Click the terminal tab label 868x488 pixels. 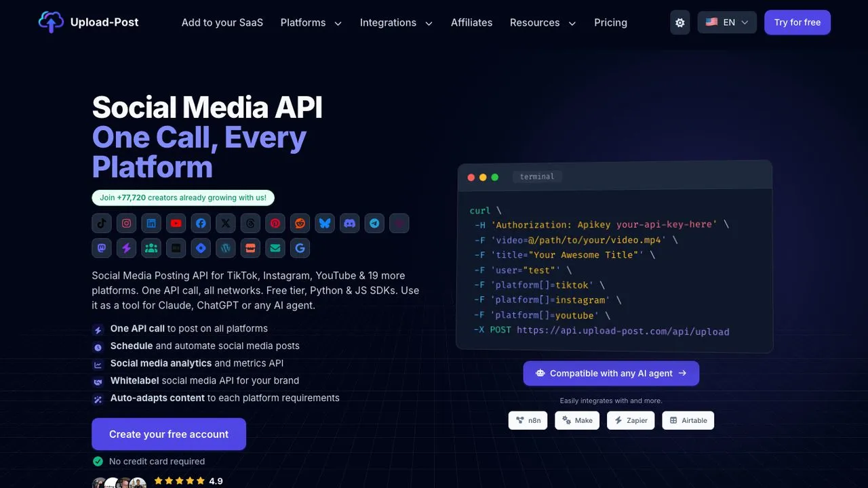click(x=537, y=176)
